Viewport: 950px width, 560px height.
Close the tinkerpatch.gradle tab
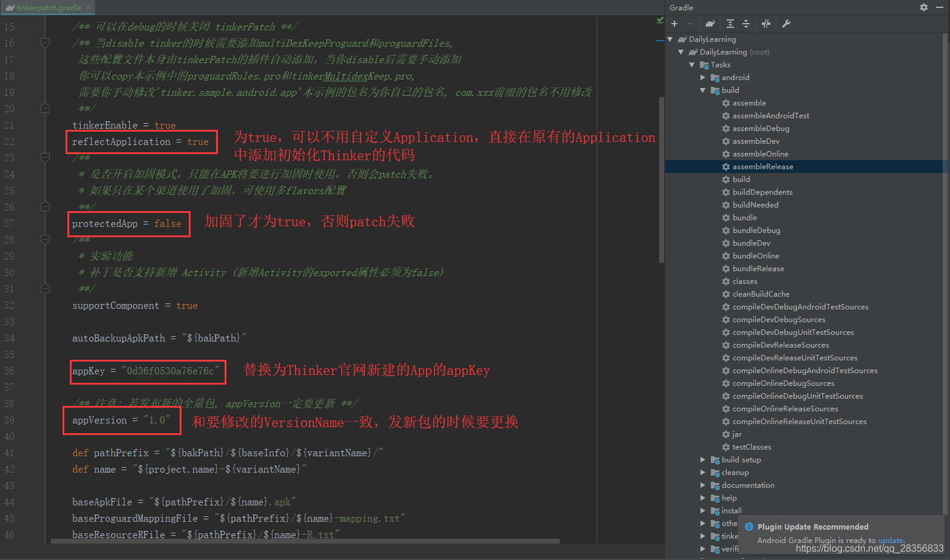pos(88,7)
